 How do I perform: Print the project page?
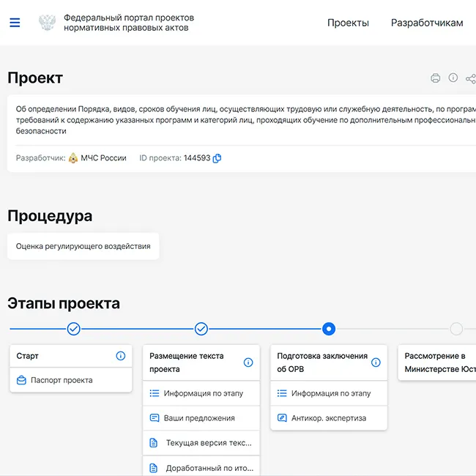(435, 78)
